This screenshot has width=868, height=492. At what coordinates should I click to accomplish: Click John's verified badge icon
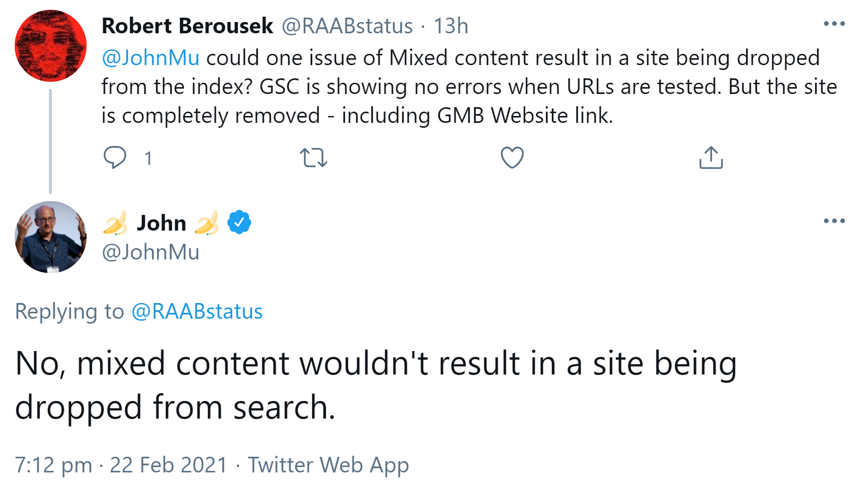pyautogui.click(x=239, y=221)
